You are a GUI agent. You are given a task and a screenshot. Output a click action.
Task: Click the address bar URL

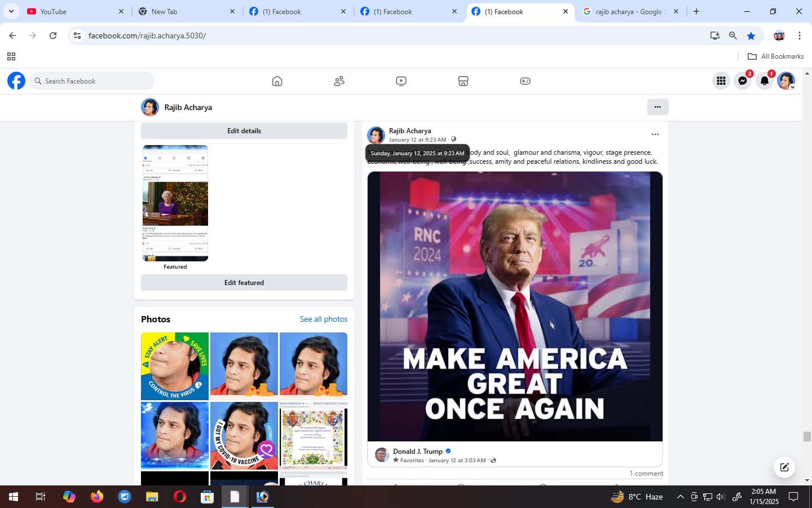tap(147, 36)
